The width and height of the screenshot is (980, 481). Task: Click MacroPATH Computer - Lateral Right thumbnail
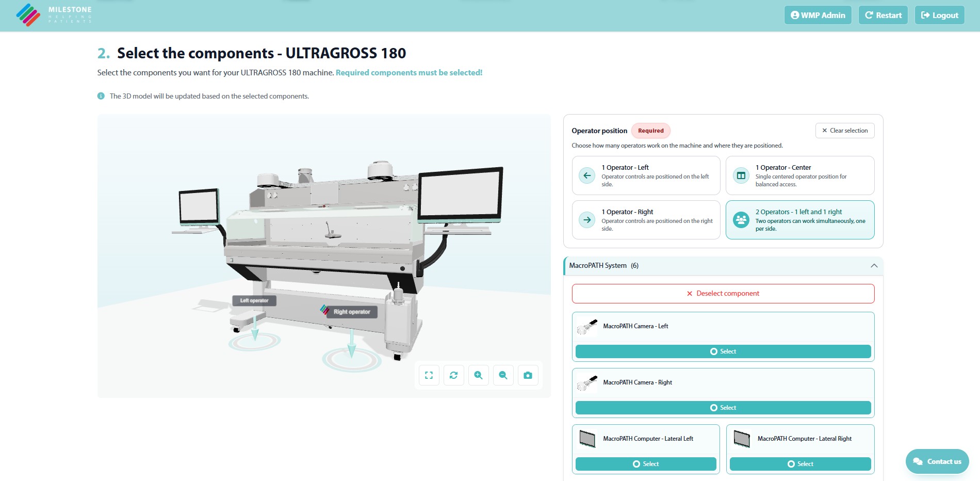(741, 439)
